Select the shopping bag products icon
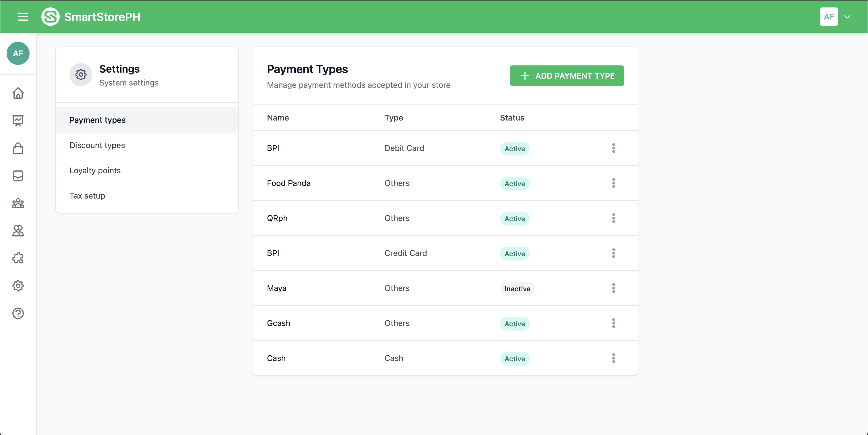868x435 pixels. pyautogui.click(x=18, y=148)
